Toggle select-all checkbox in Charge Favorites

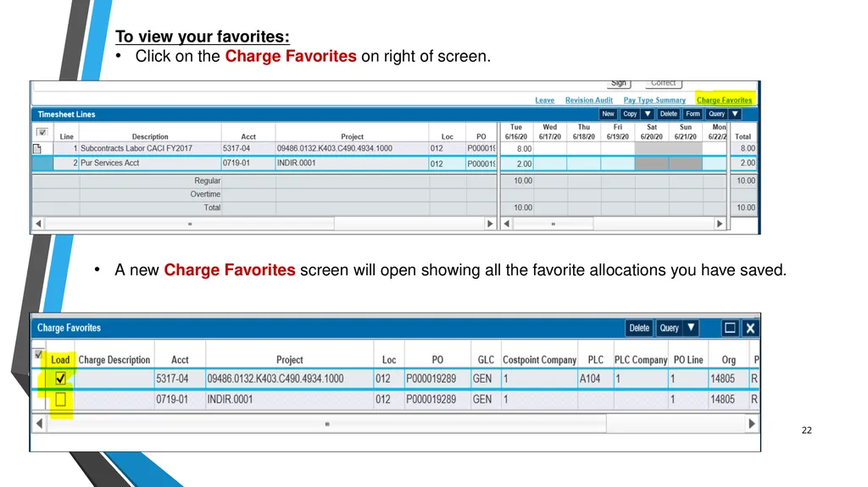[x=38, y=354]
